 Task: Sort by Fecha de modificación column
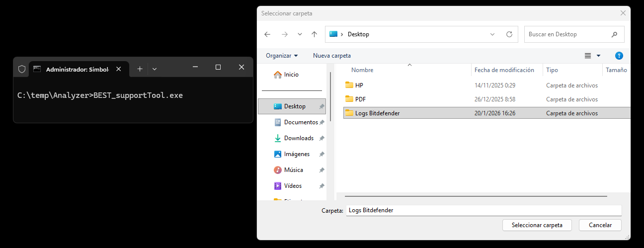click(x=504, y=70)
